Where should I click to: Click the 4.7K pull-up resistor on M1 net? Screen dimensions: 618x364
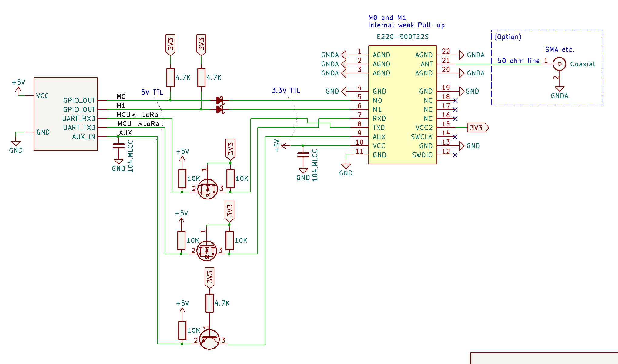[201, 78]
